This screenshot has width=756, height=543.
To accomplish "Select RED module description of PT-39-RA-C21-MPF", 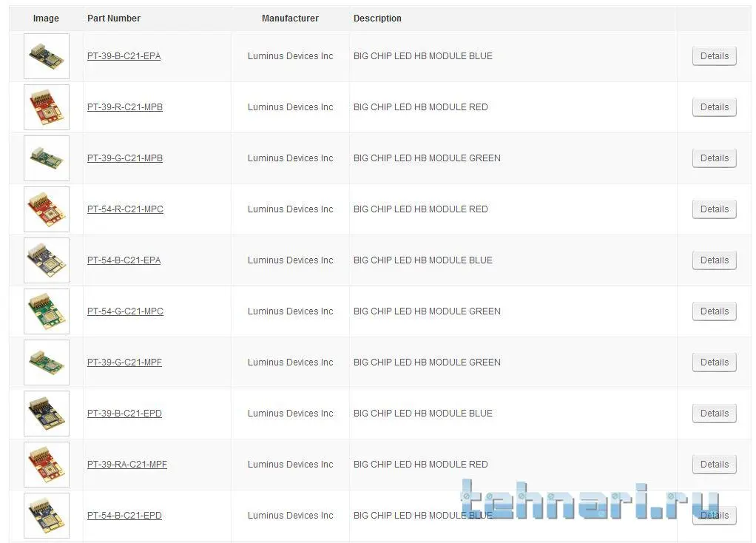I will coord(420,465).
